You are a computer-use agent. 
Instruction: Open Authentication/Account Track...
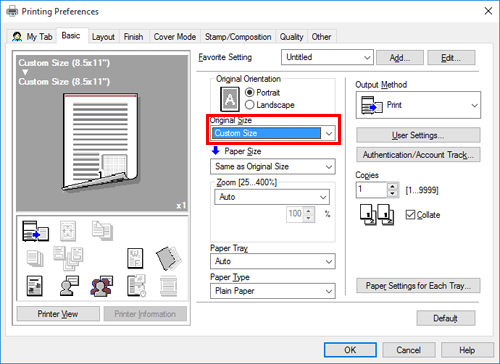tap(418, 155)
